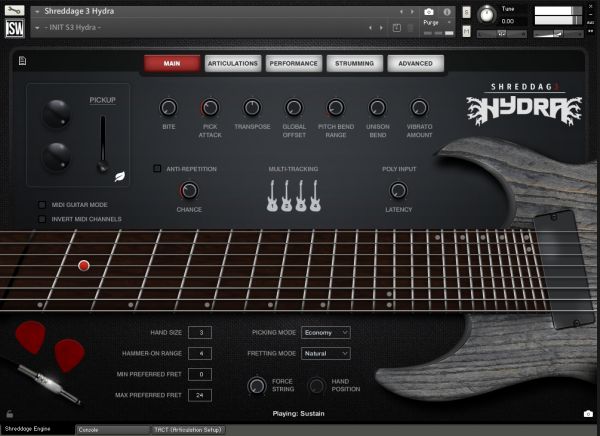Click the Poly Input Latency knob

coord(398,190)
